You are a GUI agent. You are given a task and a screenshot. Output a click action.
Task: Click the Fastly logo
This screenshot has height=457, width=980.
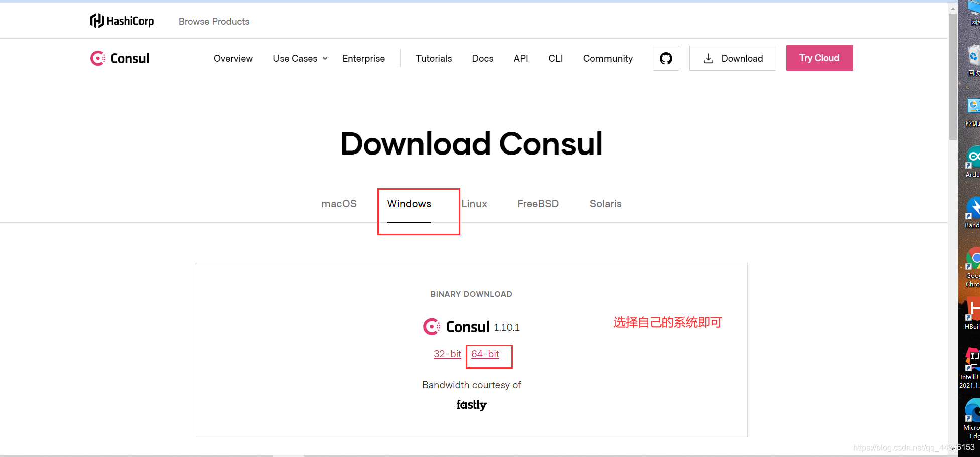click(471, 405)
